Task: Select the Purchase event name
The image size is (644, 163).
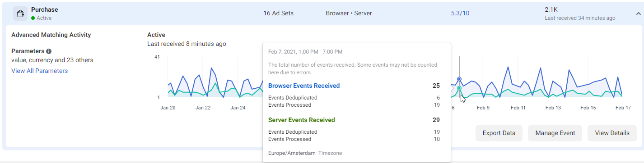Action: (45, 9)
